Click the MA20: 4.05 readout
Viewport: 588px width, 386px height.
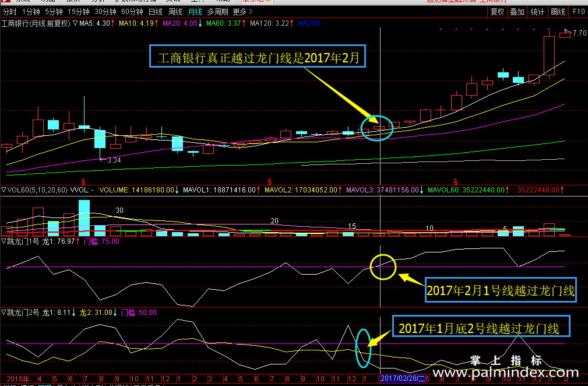pos(180,23)
